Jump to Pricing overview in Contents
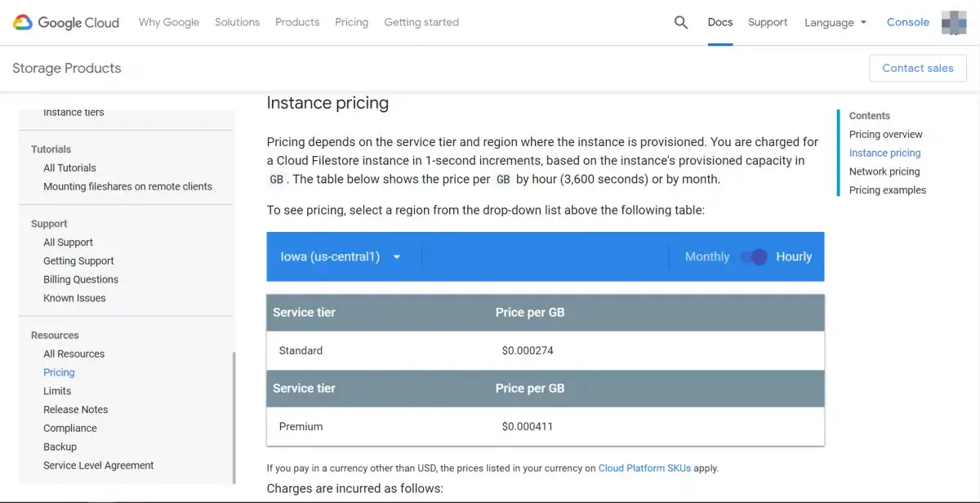Screen dimensions: 980x503 [x=886, y=135]
